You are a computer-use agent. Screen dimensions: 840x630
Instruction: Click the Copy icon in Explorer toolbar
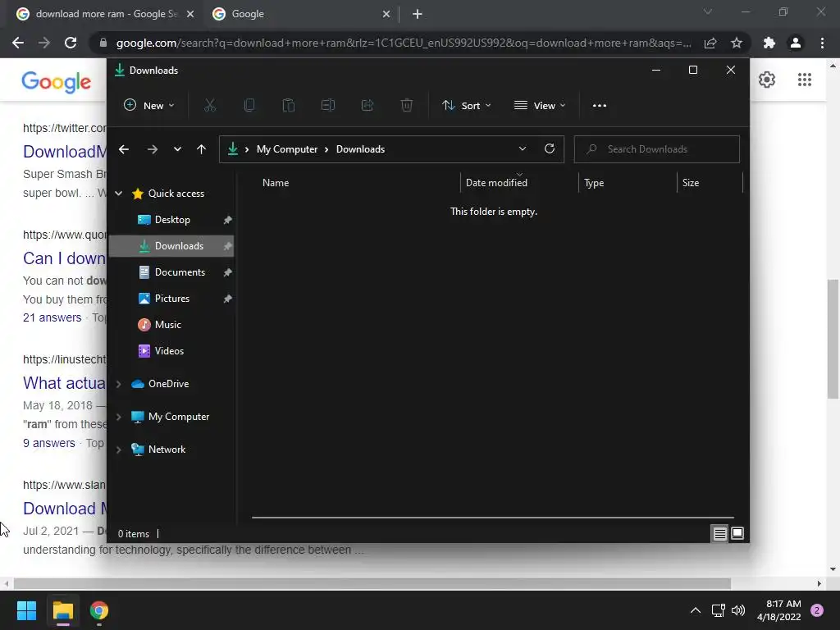pyautogui.click(x=249, y=106)
